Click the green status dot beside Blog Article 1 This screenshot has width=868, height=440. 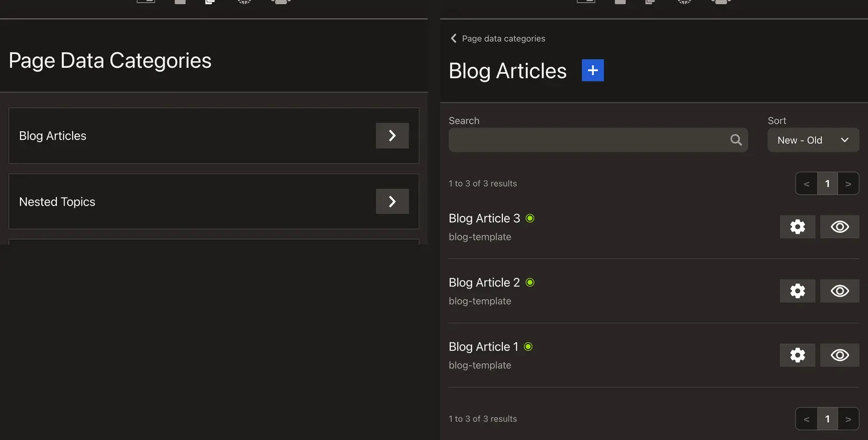[528, 347]
